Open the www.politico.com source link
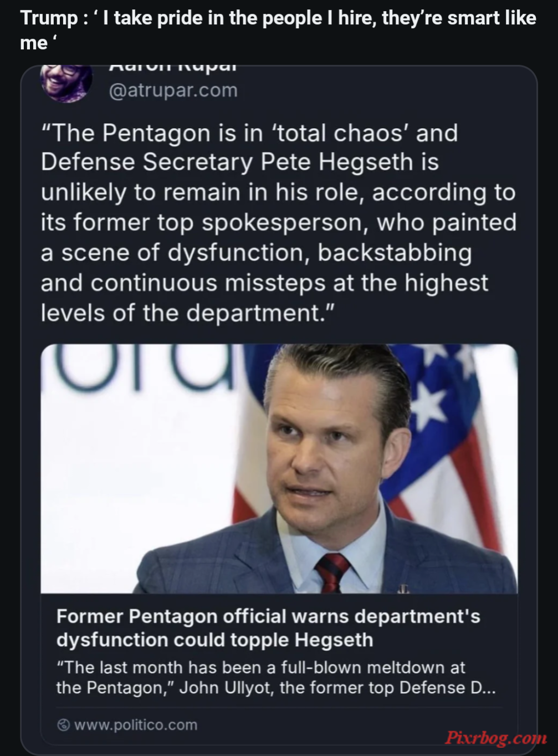The height and width of the screenshot is (756, 558). 135,725
